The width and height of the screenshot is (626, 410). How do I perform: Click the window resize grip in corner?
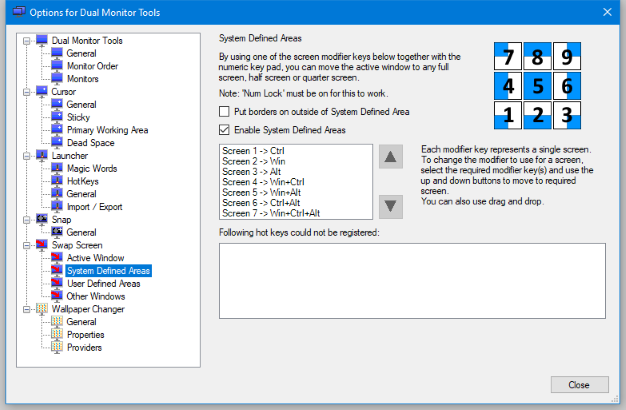[x=614, y=399]
